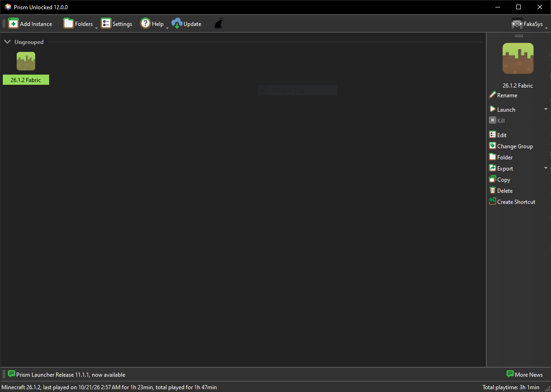Open the Launch dropdown arrow
The width and height of the screenshot is (551, 392).
tap(546, 109)
